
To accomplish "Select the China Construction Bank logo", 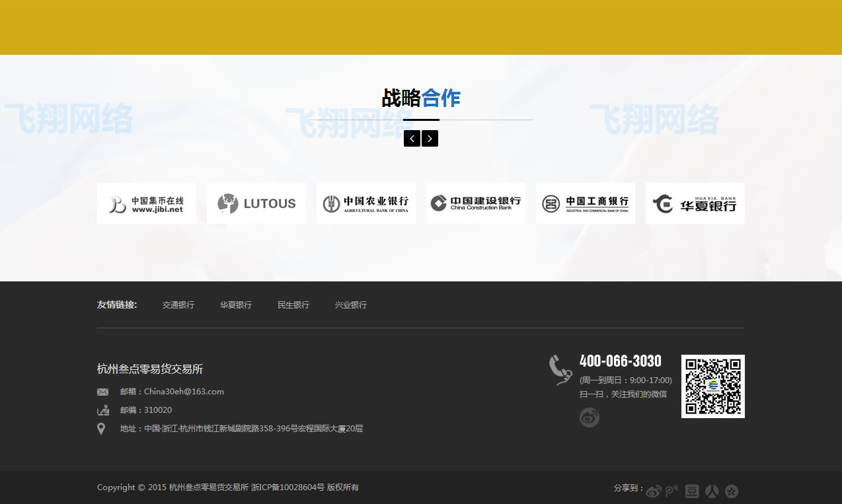I will click(x=476, y=203).
